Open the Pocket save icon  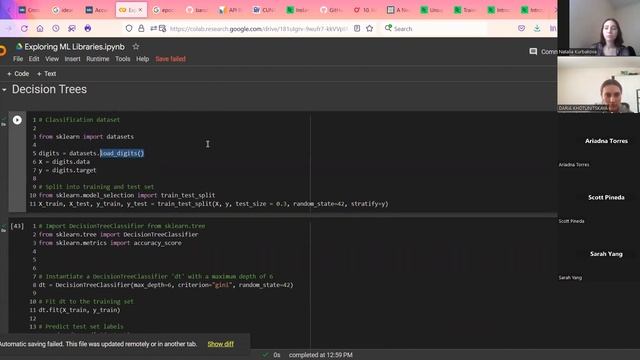(521, 29)
